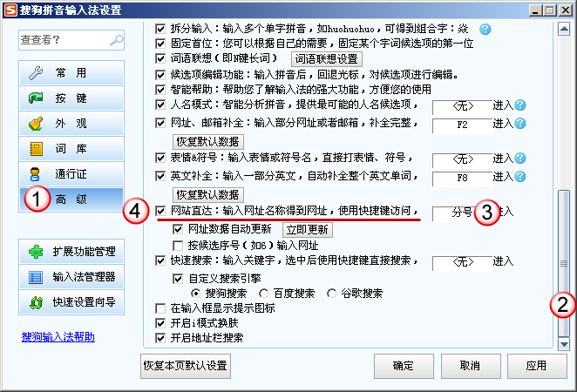Toggle 网址数据自动更新 checkbox
The height and width of the screenshot is (392, 577).
(178, 229)
